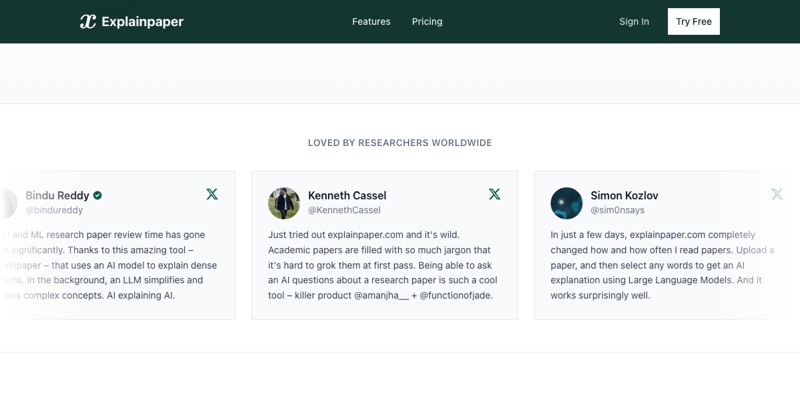Click the Kenneth Cassel name

pyautogui.click(x=347, y=195)
